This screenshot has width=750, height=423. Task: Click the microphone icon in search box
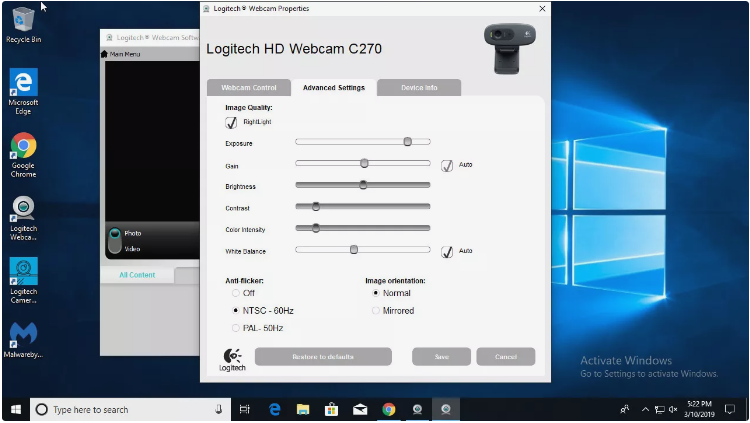pos(219,410)
